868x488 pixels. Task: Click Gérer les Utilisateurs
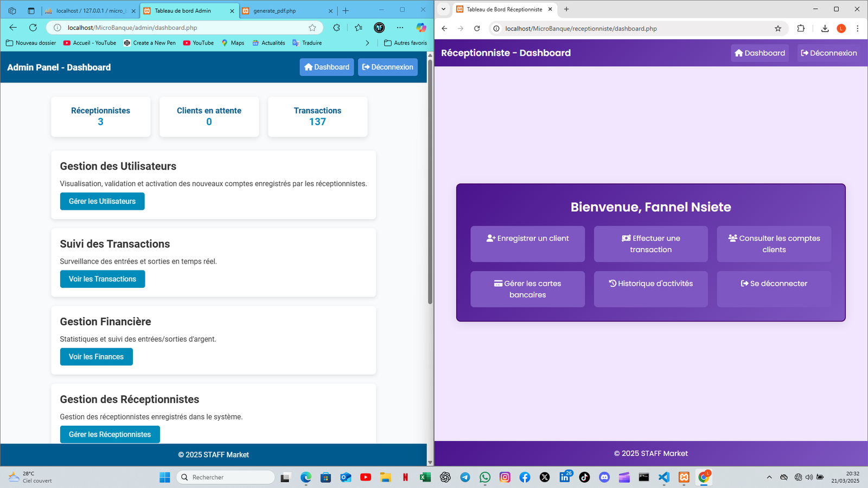[102, 201]
